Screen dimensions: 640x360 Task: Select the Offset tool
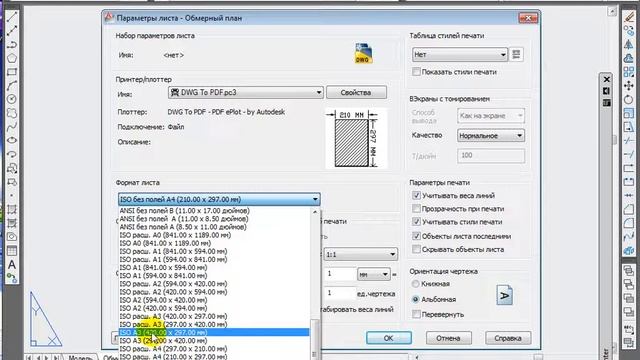[x=629, y=58]
